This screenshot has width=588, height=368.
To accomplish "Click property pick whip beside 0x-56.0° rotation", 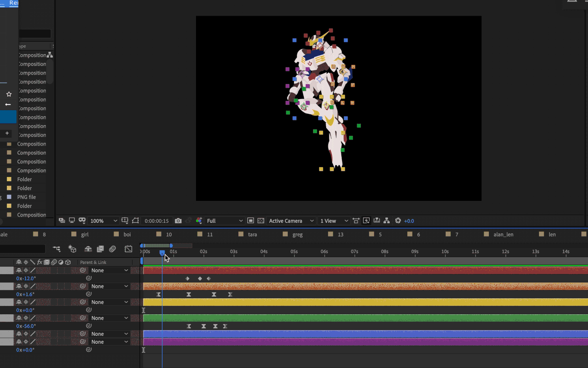I will 89,326.
